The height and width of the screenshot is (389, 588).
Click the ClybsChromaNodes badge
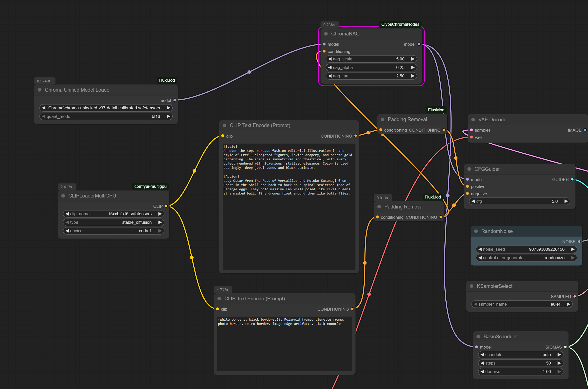coord(400,24)
